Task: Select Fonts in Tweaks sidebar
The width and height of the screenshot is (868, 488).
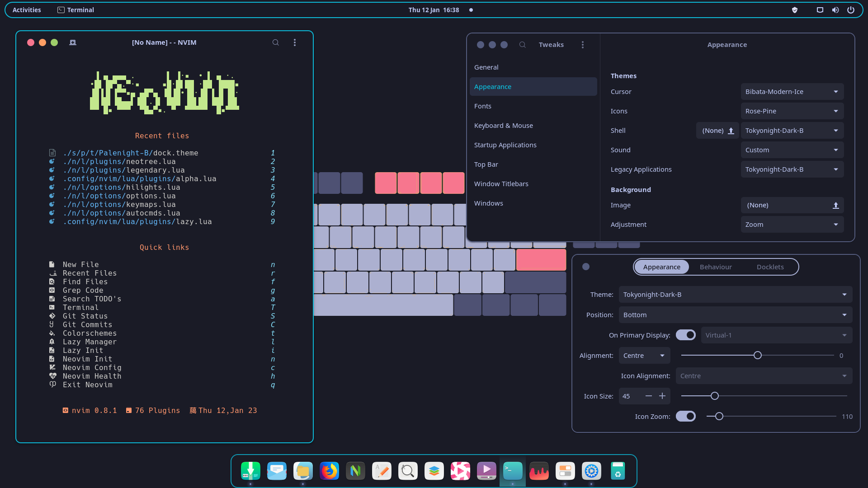Action: pyautogui.click(x=533, y=106)
